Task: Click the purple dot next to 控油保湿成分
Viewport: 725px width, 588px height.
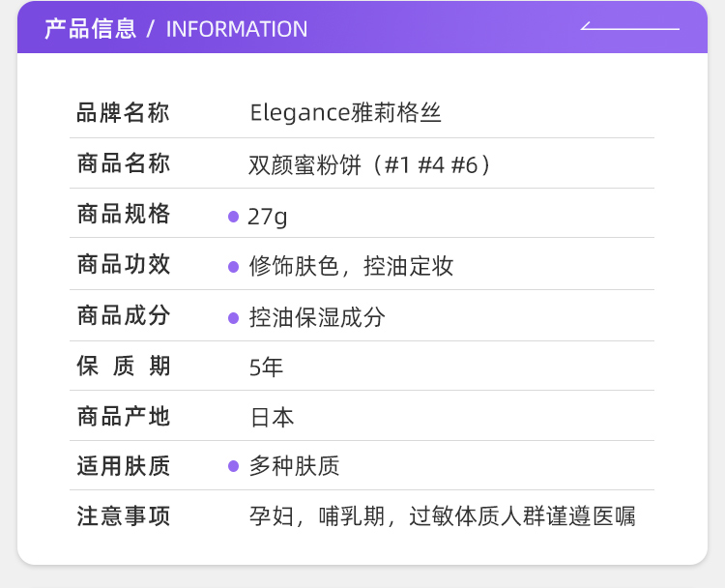Action: coord(234,318)
